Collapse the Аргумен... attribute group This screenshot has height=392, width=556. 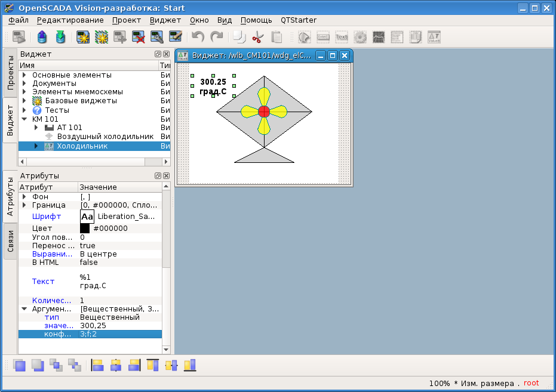[x=24, y=309]
